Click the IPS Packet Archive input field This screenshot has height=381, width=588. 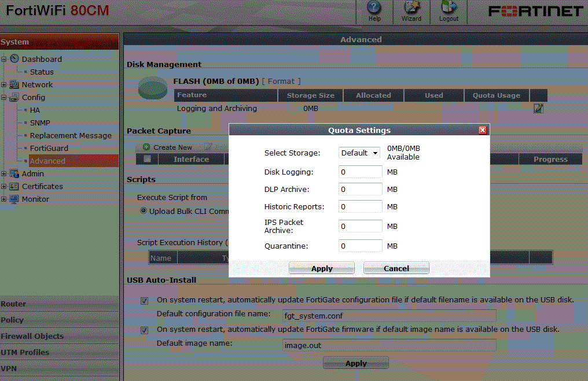pyautogui.click(x=361, y=226)
